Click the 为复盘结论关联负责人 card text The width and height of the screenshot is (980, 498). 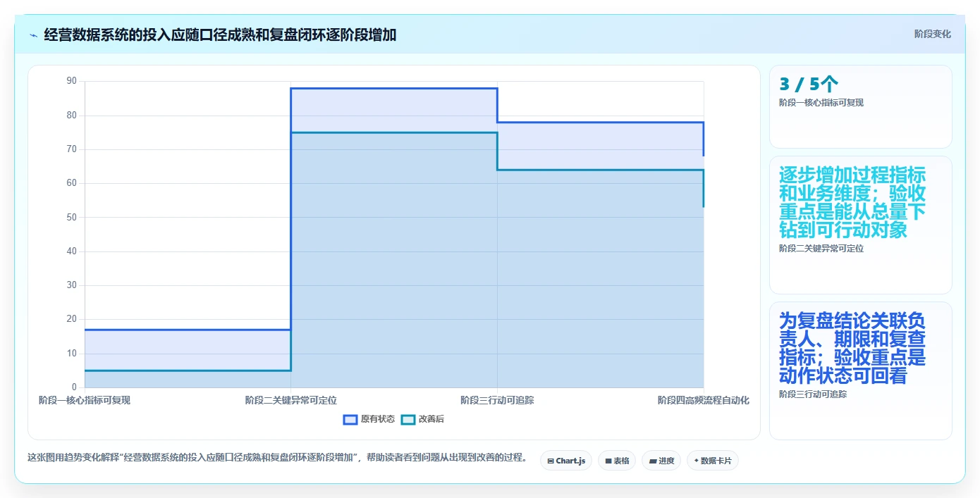click(x=852, y=349)
